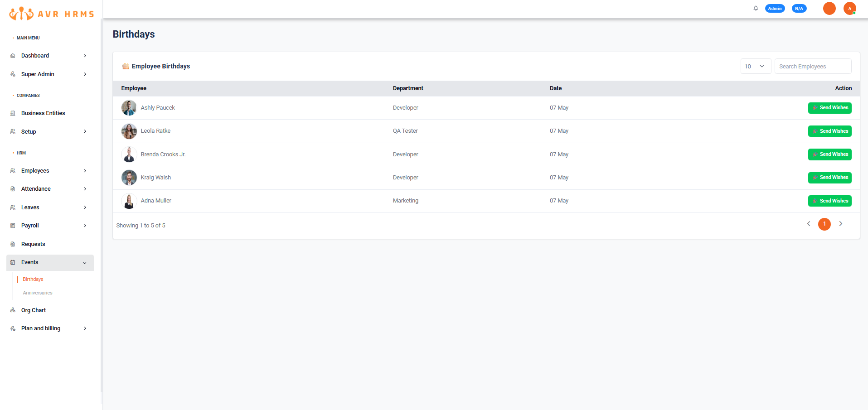Click the Org Chart icon
Image resolution: width=868 pixels, height=410 pixels.
pyautogui.click(x=13, y=310)
